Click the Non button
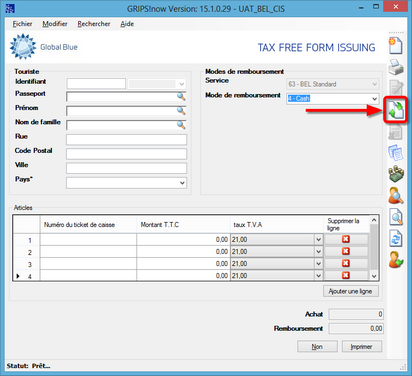412x376 pixels. pos(317,347)
